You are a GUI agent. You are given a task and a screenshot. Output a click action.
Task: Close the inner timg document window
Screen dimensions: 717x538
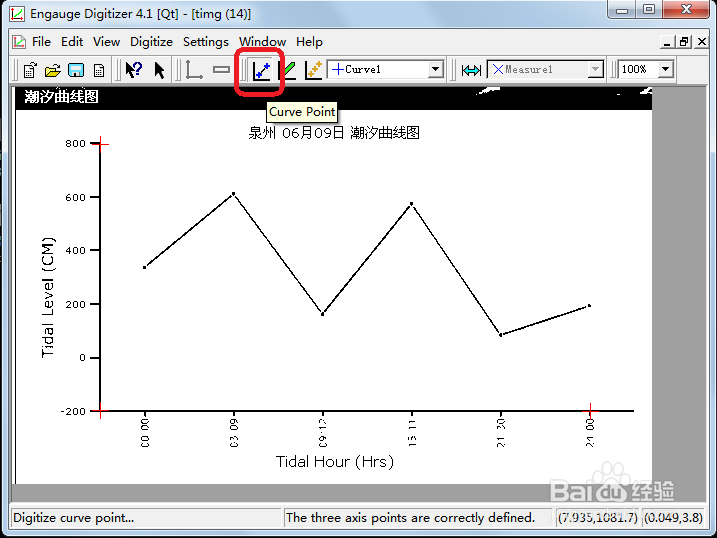click(701, 42)
